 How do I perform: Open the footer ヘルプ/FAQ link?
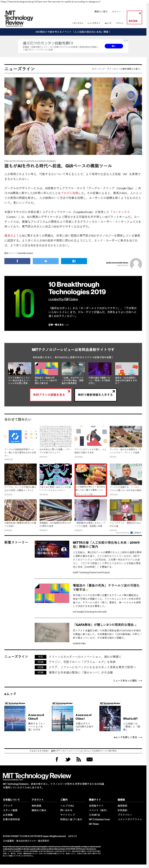67,806
